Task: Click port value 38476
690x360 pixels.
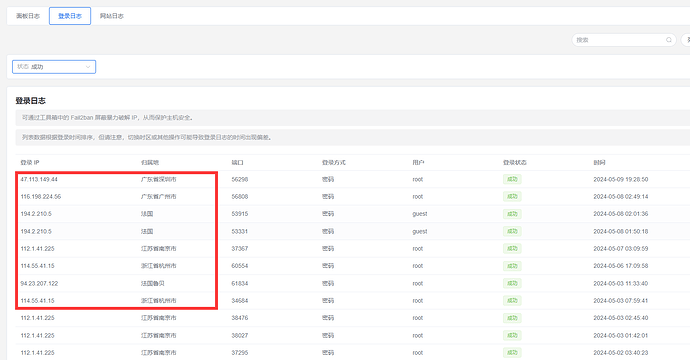Action: point(240,318)
